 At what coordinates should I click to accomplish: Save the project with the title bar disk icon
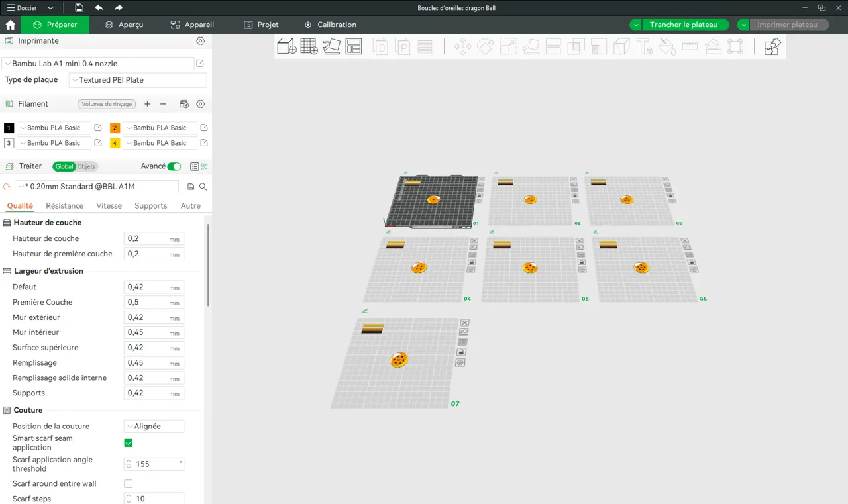click(79, 8)
